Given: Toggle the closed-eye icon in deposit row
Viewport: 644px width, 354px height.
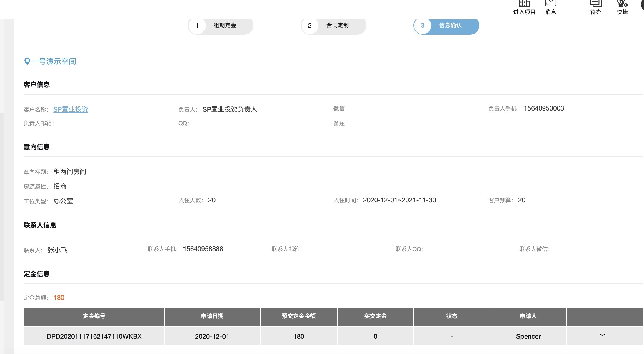Looking at the screenshot, I should (x=603, y=335).
